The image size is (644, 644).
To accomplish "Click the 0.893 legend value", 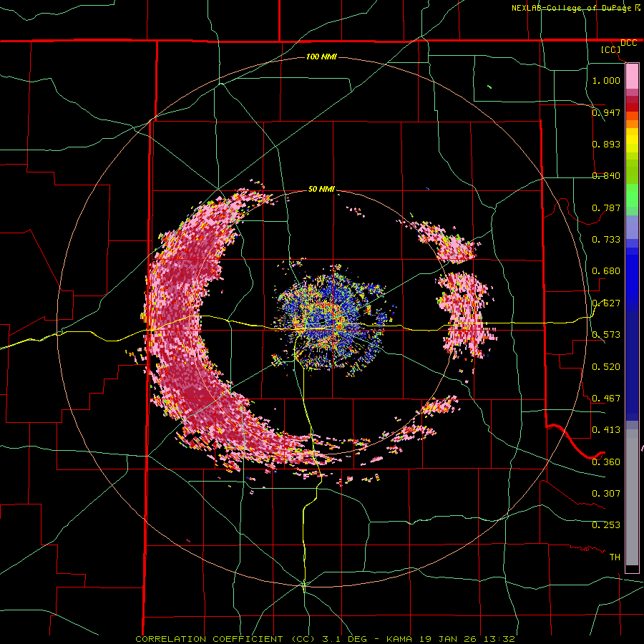I will pos(606,144).
